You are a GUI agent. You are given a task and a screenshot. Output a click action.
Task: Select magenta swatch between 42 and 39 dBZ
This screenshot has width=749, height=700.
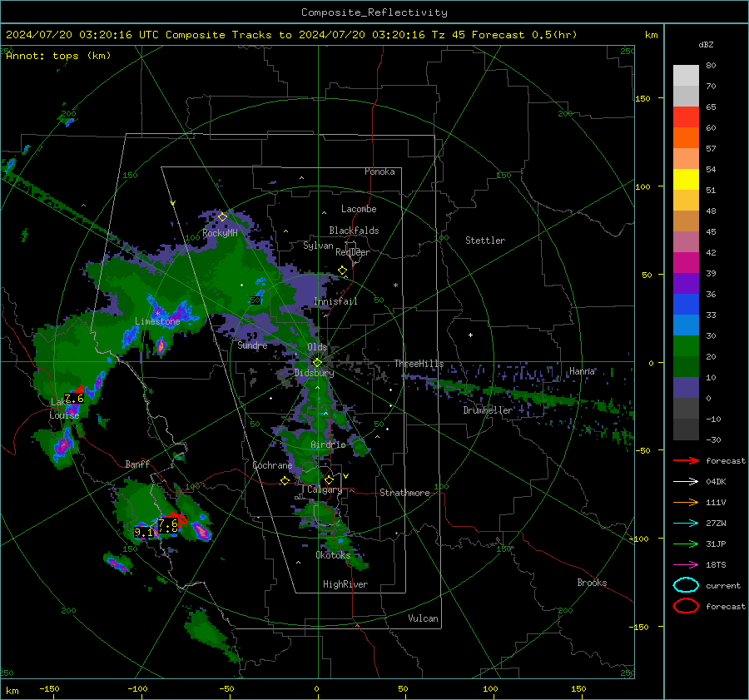686,263
